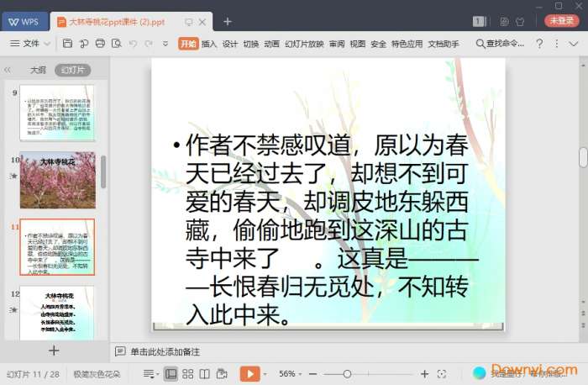Click the tab display-mode icon beside close
The height and width of the screenshot is (385, 588).
point(189,22)
